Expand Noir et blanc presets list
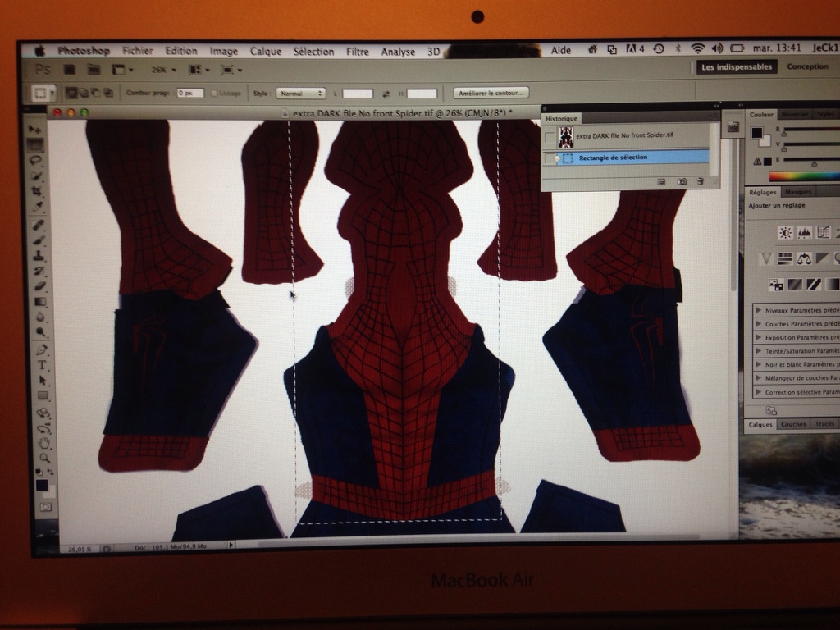This screenshot has width=840, height=630. coord(759,364)
